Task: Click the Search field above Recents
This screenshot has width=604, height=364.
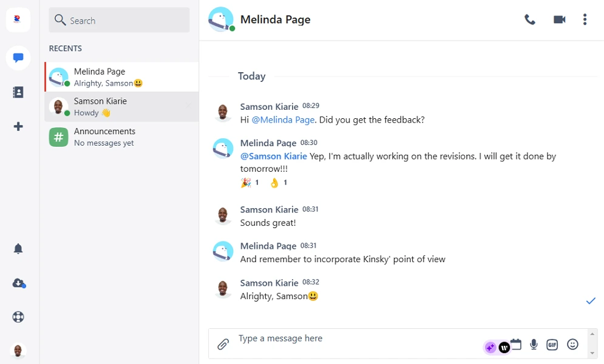Action: 119,21
